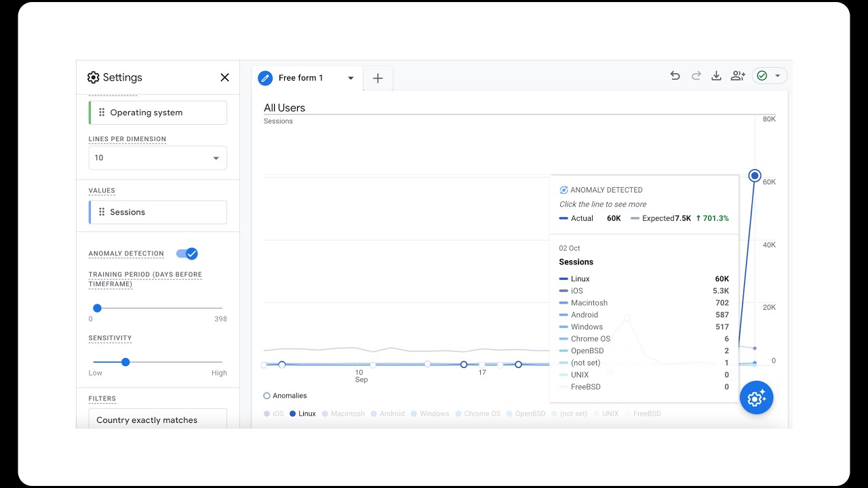Click the Macintosh 702 row in tooltip
Image resolution: width=868 pixels, height=488 pixels.
point(644,303)
